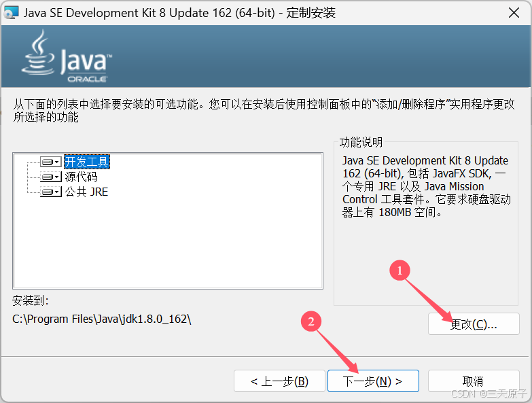Select the 源代码 tree item
Screen dimensions: 532x403
(81, 177)
